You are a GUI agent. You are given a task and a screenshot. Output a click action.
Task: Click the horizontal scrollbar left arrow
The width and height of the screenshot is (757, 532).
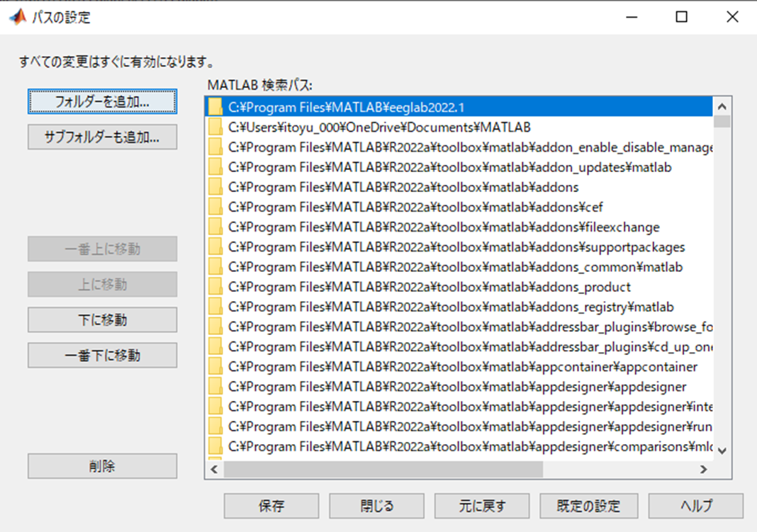[214, 469]
